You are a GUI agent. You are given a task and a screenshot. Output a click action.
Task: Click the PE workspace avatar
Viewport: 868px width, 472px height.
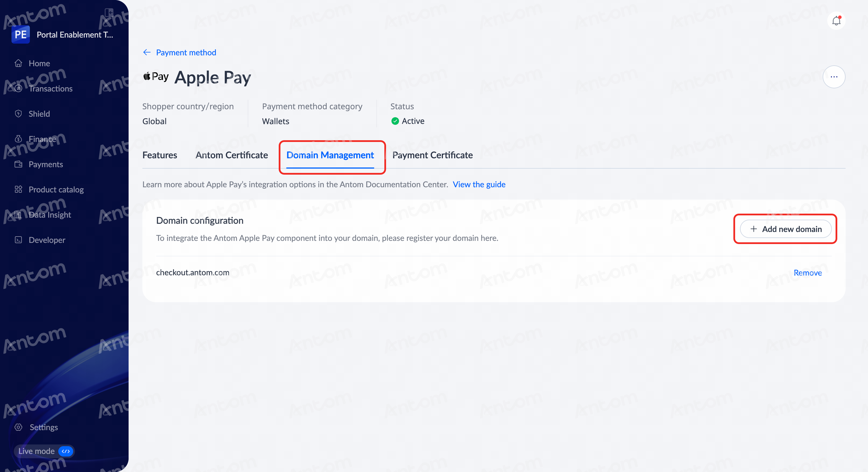click(x=21, y=35)
